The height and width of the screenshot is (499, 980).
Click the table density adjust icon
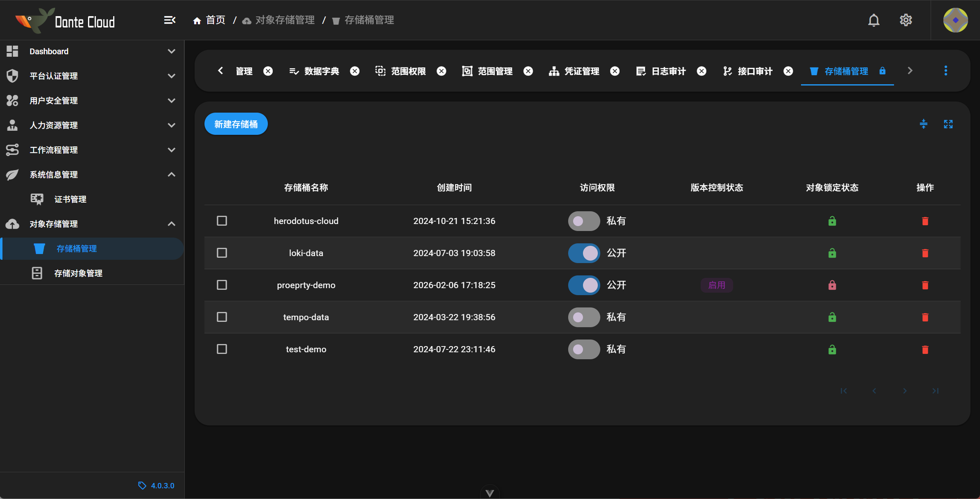(923, 124)
